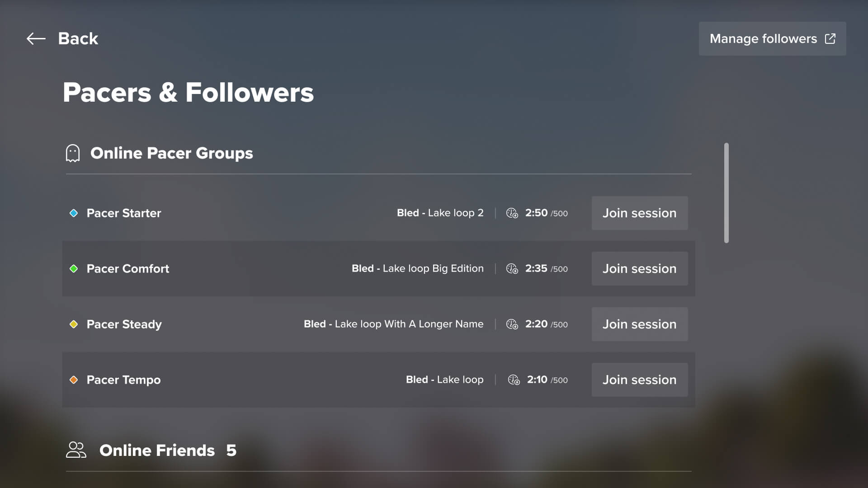
Task: Select the Pacer Comfort row name
Action: 128,268
